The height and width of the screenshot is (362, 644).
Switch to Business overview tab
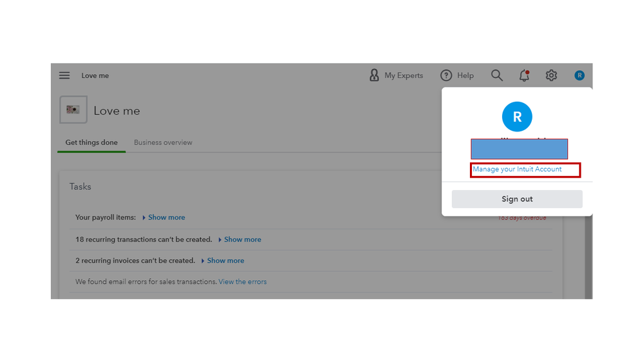click(163, 142)
